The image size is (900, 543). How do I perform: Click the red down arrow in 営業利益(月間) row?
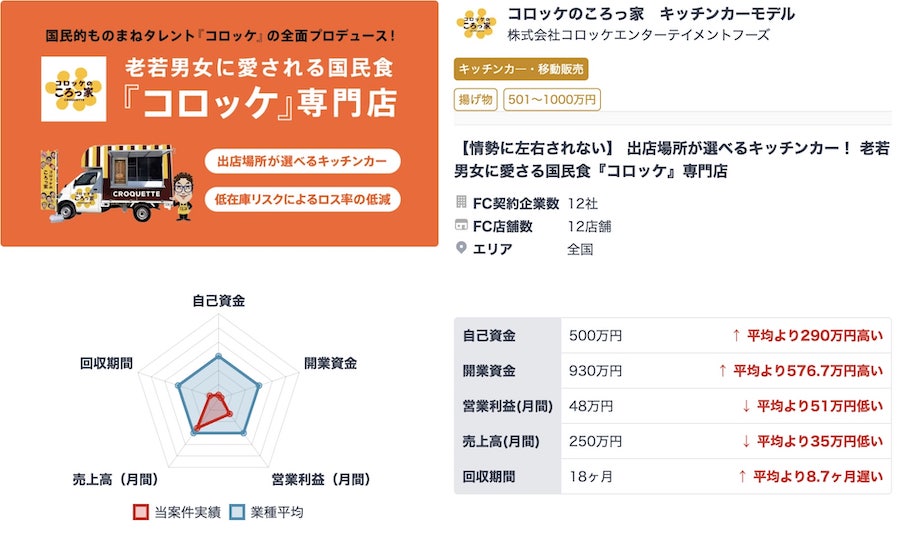746,406
